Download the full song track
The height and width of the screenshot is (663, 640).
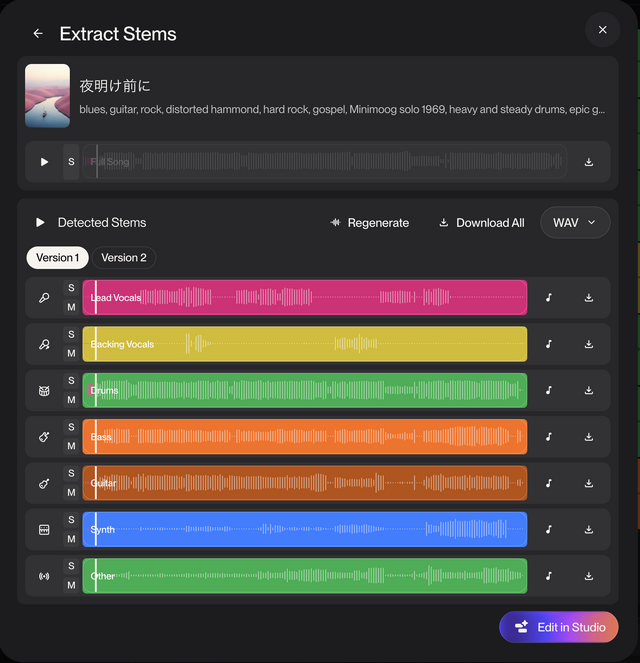click(x=589, y=162)
